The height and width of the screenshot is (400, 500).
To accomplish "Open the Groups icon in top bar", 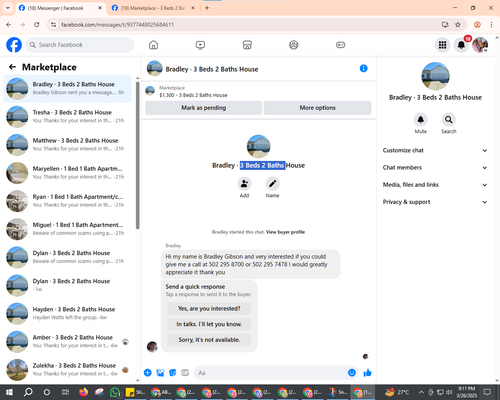I will 294,45.
